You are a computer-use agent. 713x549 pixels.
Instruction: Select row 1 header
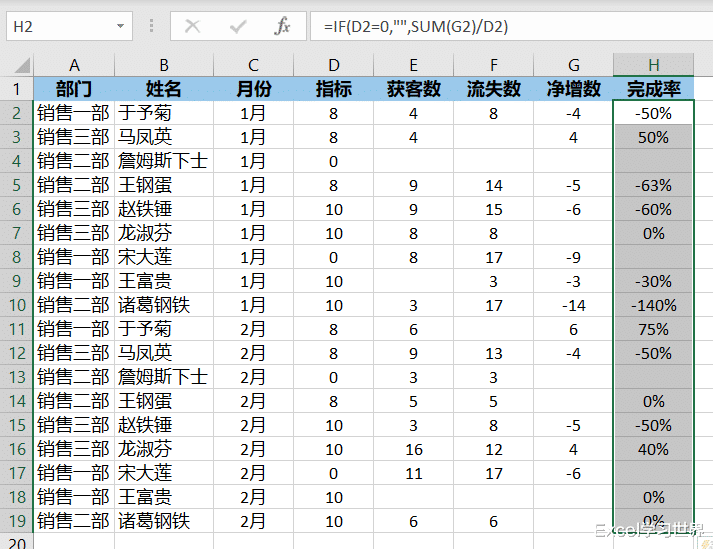coord(17,89)
